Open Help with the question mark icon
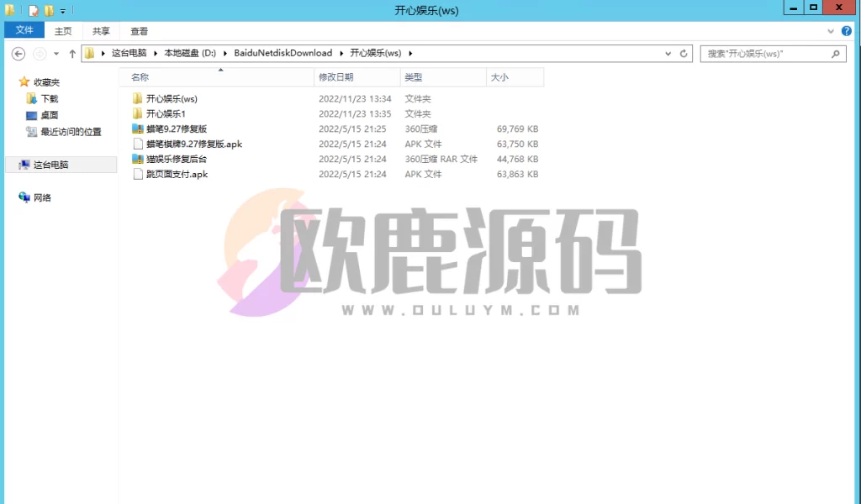This screenshot has height=504, width=861. point(845,30)
